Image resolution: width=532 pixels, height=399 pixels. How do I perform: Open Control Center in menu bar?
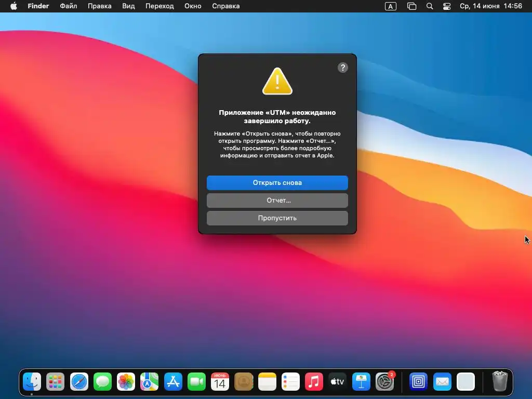447,6
